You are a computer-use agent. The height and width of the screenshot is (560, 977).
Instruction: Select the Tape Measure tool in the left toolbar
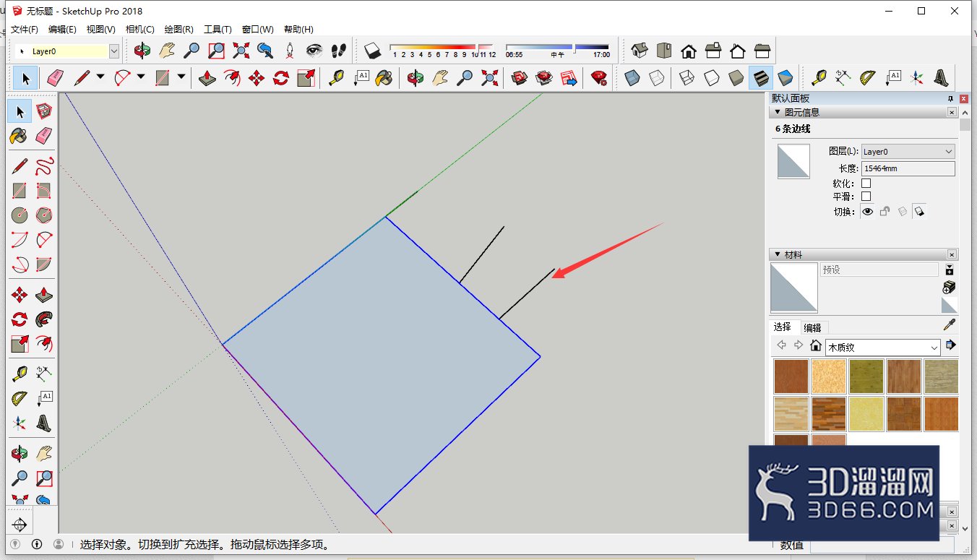tap(20, 374)
